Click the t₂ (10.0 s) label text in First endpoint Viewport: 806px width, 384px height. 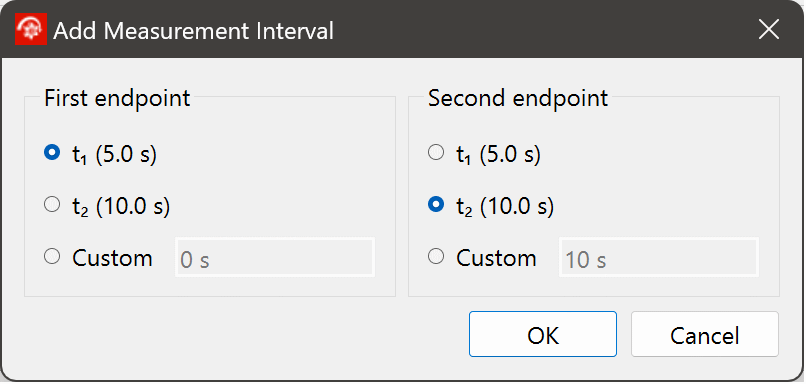121,206
